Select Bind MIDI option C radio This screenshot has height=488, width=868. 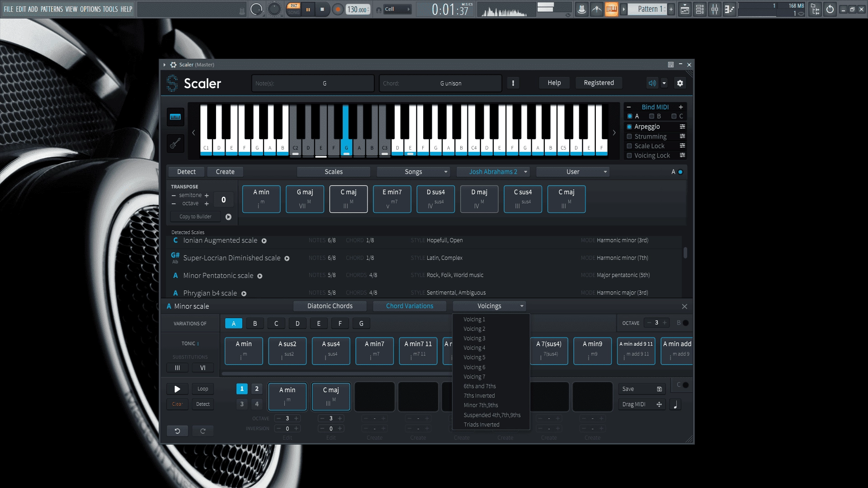pos(674,117)
